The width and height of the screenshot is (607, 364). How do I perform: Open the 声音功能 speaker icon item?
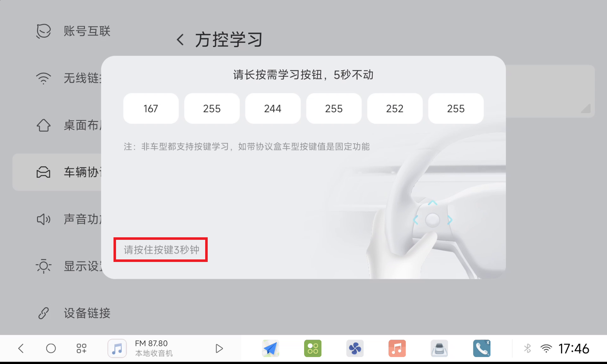coord(43,219)
